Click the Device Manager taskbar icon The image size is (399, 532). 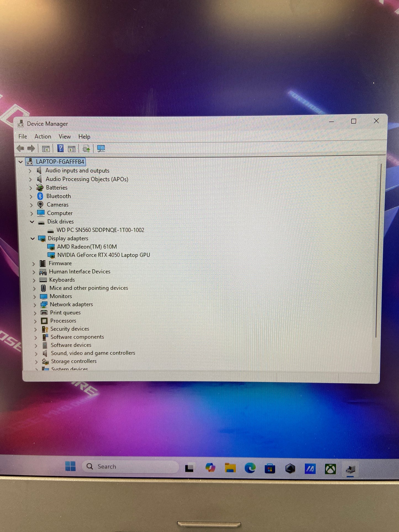click(x=350, y=469)
